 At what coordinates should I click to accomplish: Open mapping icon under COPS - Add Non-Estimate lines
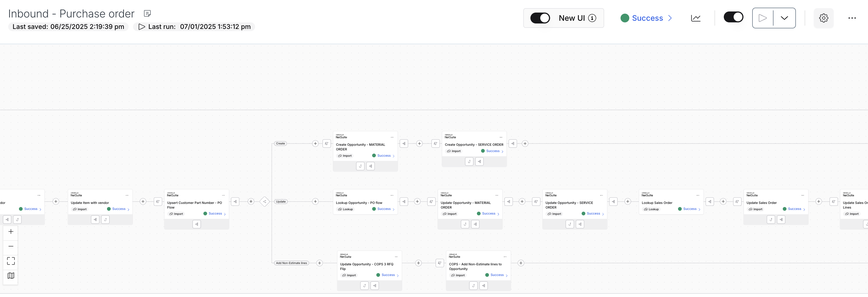pyautogui.click(x=483, y=286)
